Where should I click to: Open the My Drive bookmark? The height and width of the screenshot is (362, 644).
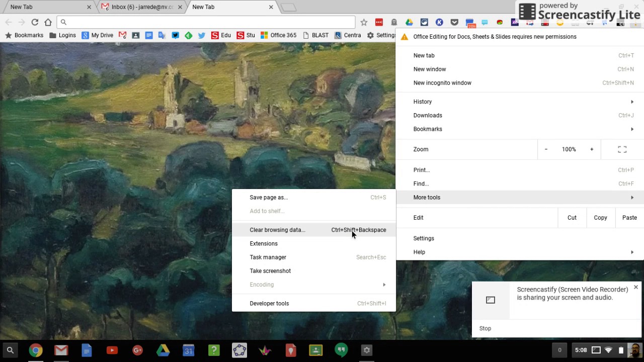(98, 35)
